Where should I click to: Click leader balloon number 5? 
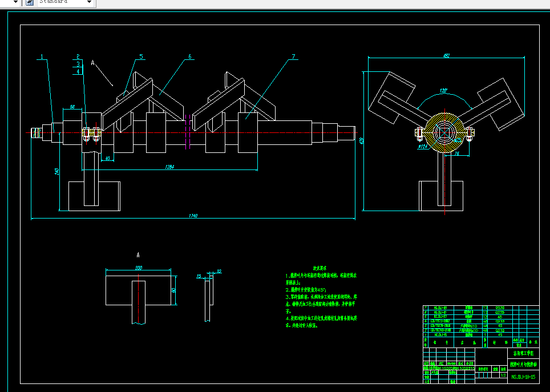pyautogui.click(x=141, y=56)
